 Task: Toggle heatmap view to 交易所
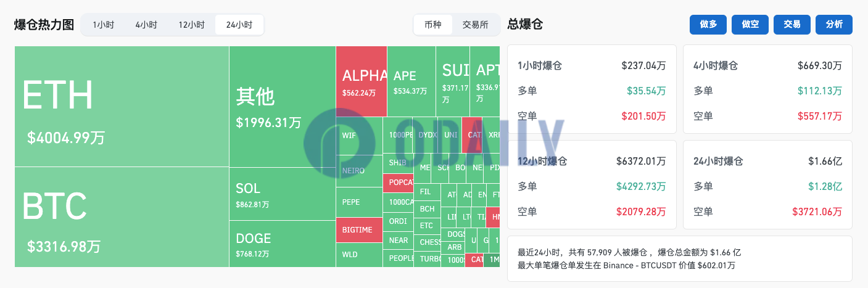point(475,25)
